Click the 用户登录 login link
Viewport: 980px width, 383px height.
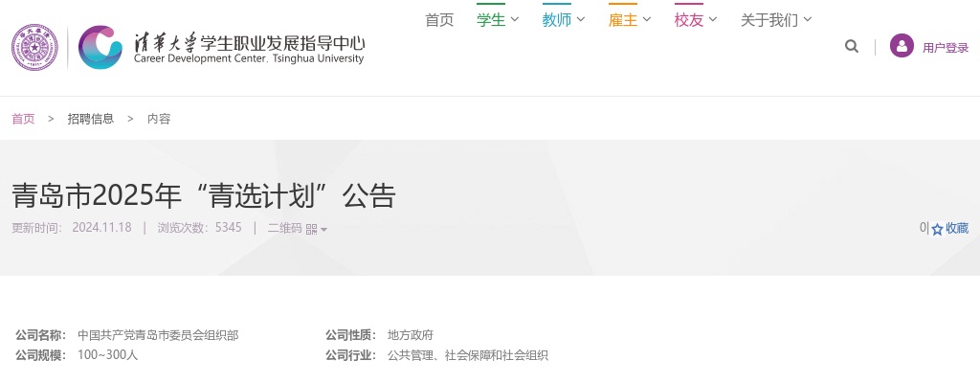point(946,47)
